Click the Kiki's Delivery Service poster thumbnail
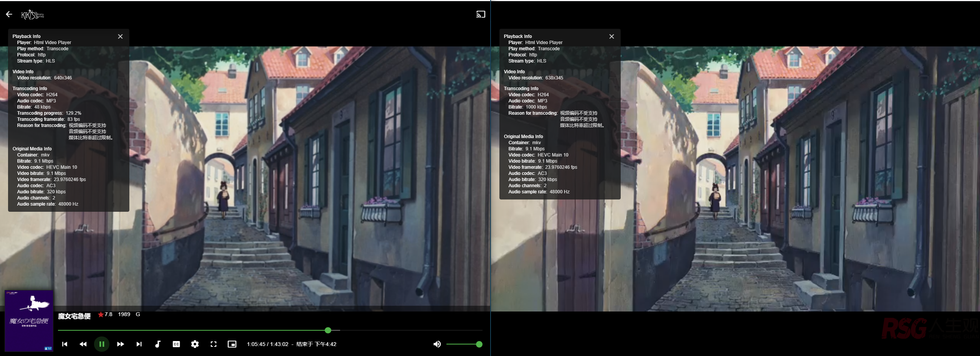The image size is (980, 356). tap(29, 321)
